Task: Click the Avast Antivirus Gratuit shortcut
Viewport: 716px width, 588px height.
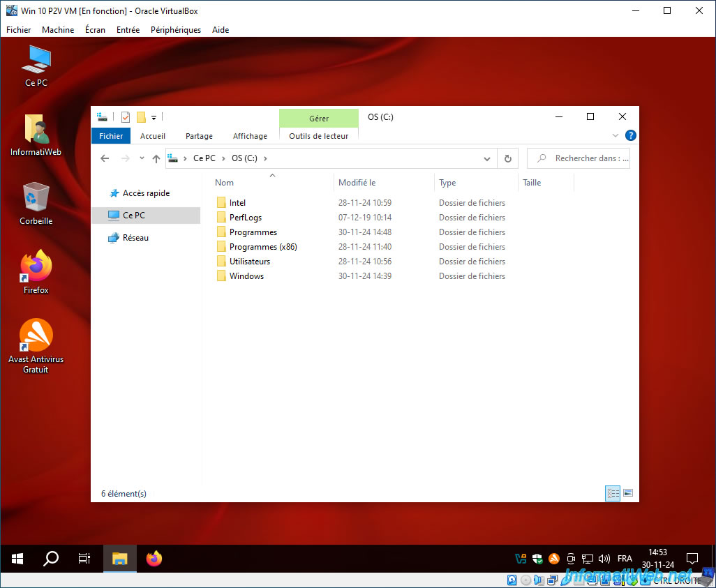Action: click(x=36, y=345)
